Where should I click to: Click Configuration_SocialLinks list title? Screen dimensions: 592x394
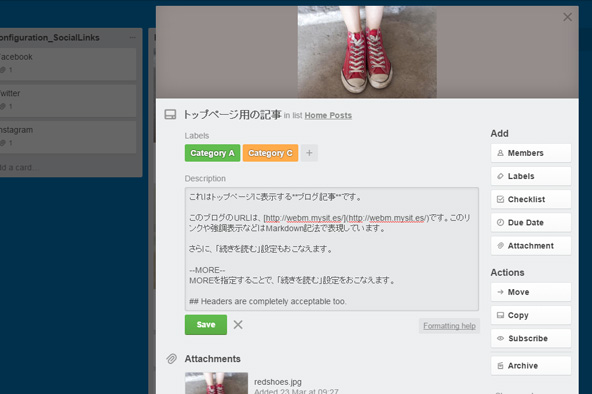tap(49, 37)
